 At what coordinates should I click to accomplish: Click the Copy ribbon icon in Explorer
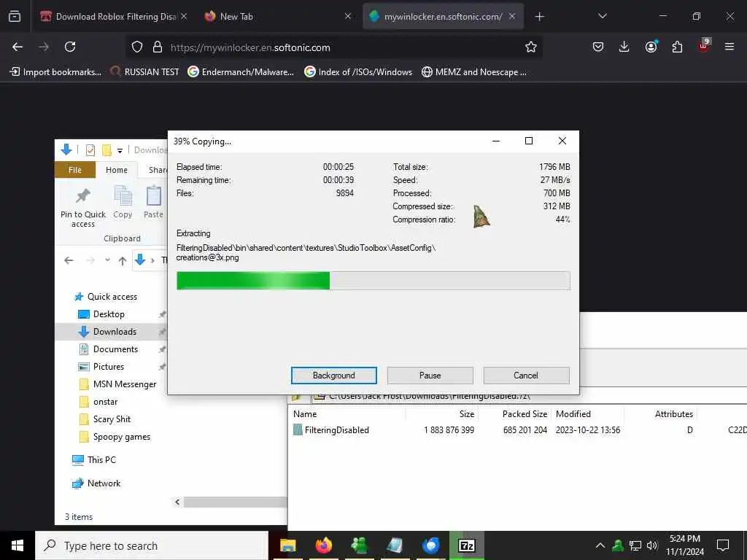pos(123,203)
